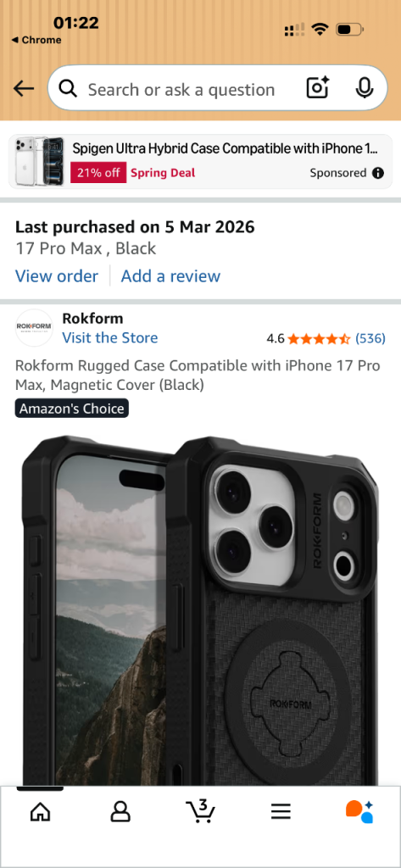The image size is (401, 868).
Task: Open Spigen Ultra Hybrid Case sponsored banner
Action: click(x=200, y=161)
